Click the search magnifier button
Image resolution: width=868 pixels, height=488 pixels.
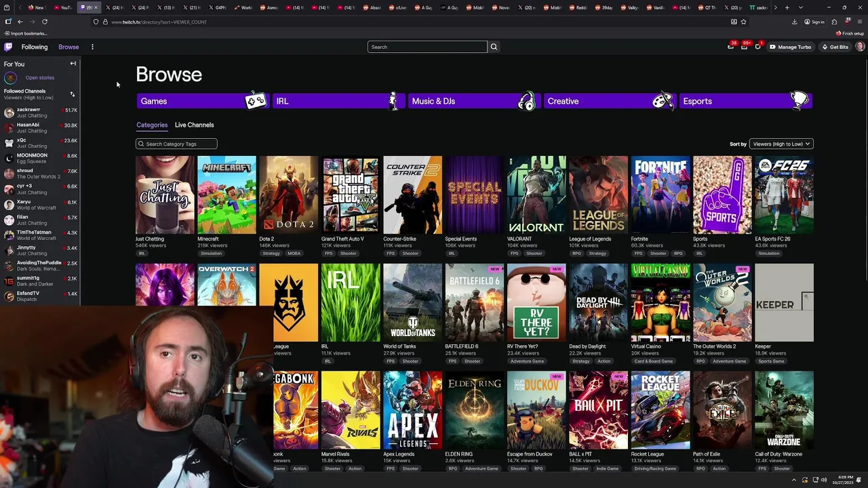494,47
